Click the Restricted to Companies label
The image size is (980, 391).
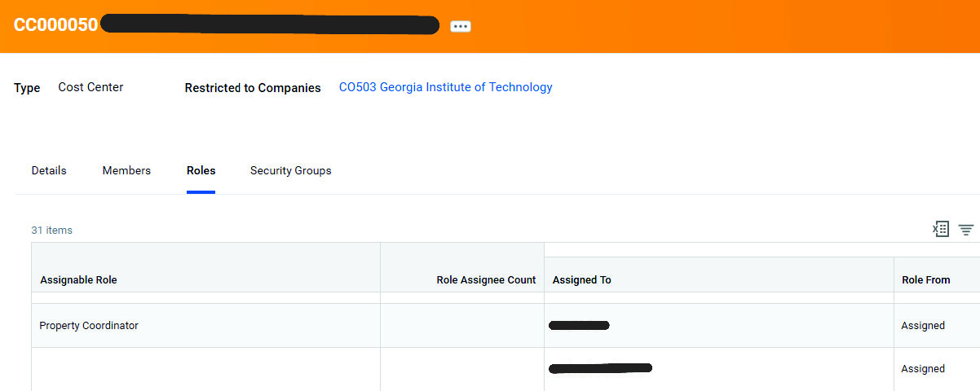pyautogui.click(x=253, y=88)
